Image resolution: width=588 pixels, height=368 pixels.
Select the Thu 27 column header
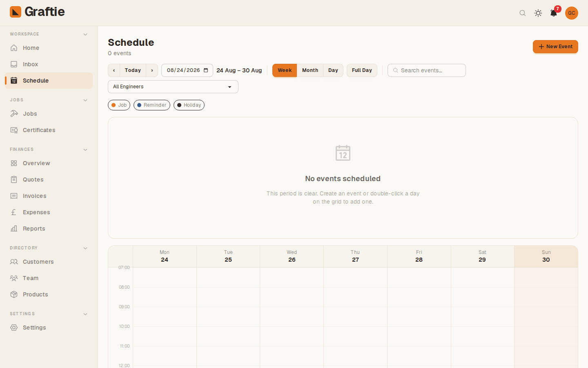click(355, 256)
